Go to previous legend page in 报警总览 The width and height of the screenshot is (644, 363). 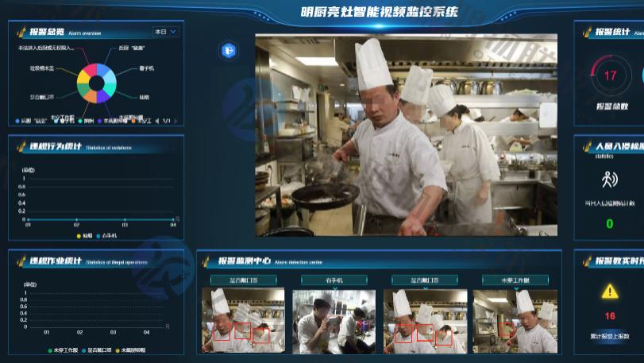point(157,122)
